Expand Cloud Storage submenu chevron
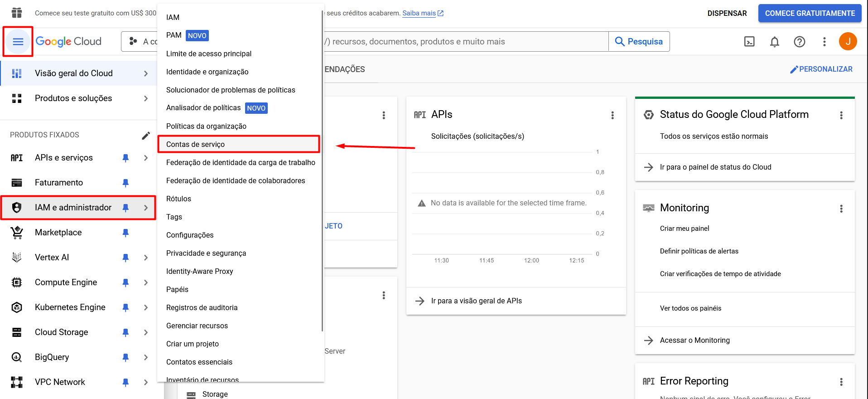The image size is (868, 399). click(x=145, y=332)
